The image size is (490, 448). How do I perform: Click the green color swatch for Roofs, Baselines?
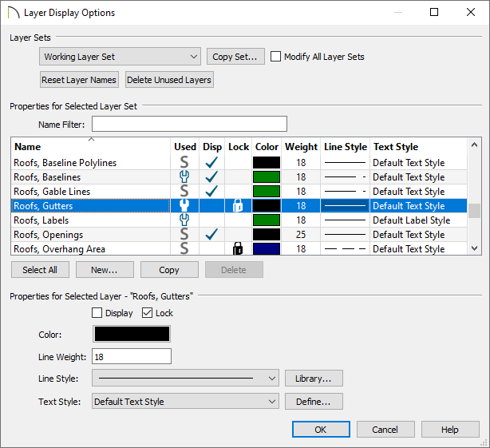267,177
